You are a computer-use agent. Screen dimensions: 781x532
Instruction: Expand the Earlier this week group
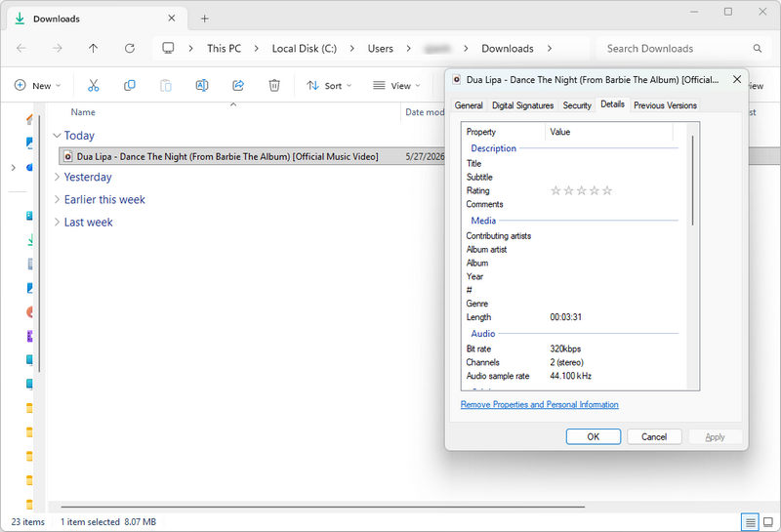pos(57,199)
